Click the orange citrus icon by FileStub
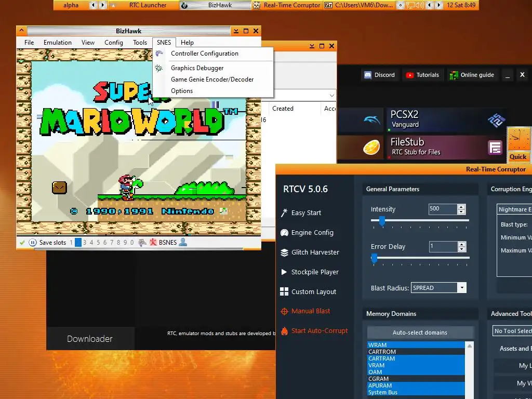The image size is (532, 399). coord(371,148)
